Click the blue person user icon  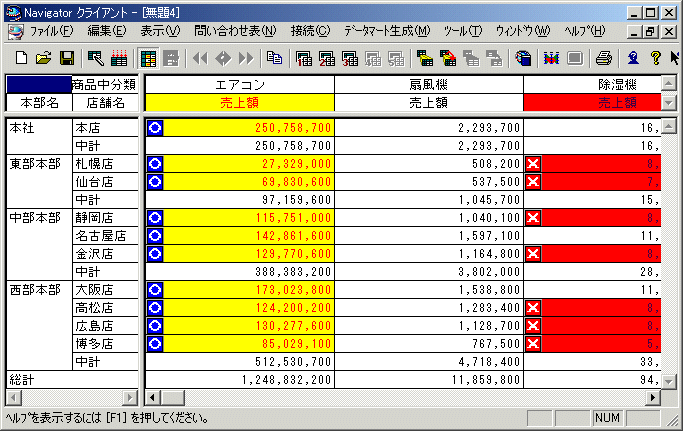pyautogui.click(x=632, y=58)
